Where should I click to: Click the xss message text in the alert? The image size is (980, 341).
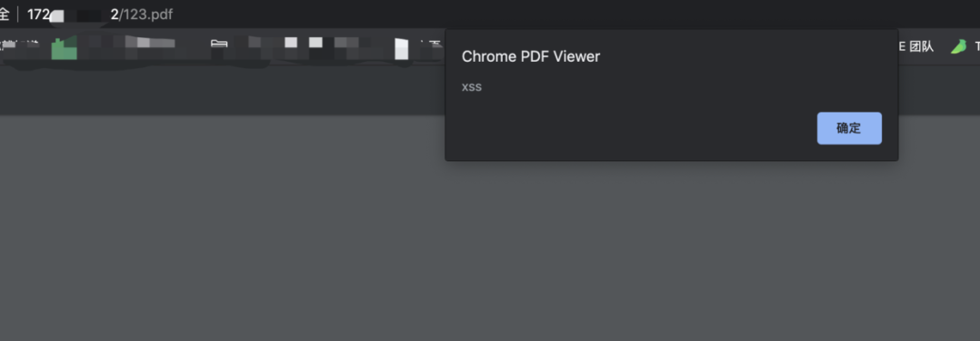471,87
